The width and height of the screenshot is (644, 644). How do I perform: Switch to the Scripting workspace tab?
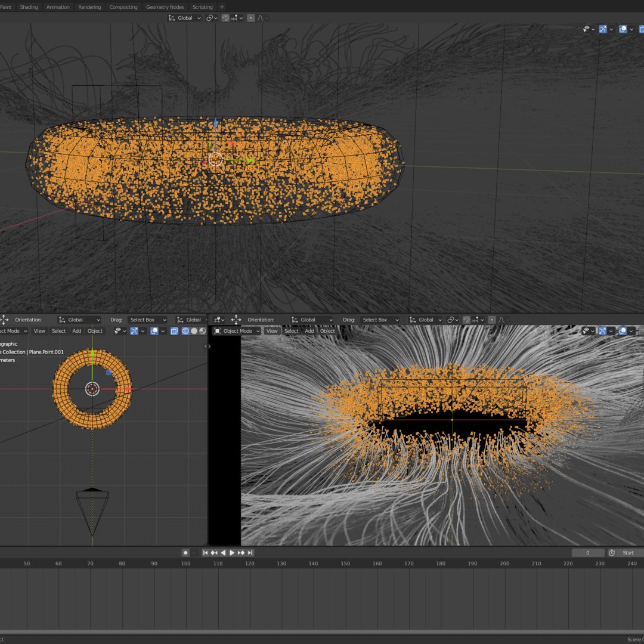(202, 7)
